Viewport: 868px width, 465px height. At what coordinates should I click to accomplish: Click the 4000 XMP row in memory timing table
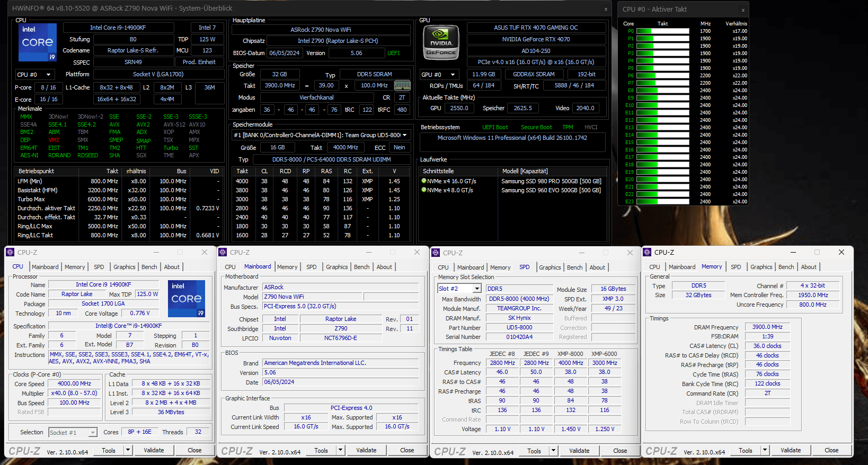click(321, 181)
